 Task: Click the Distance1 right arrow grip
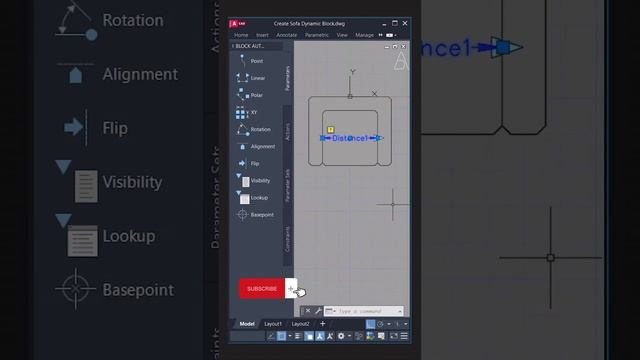coord(379,138)
